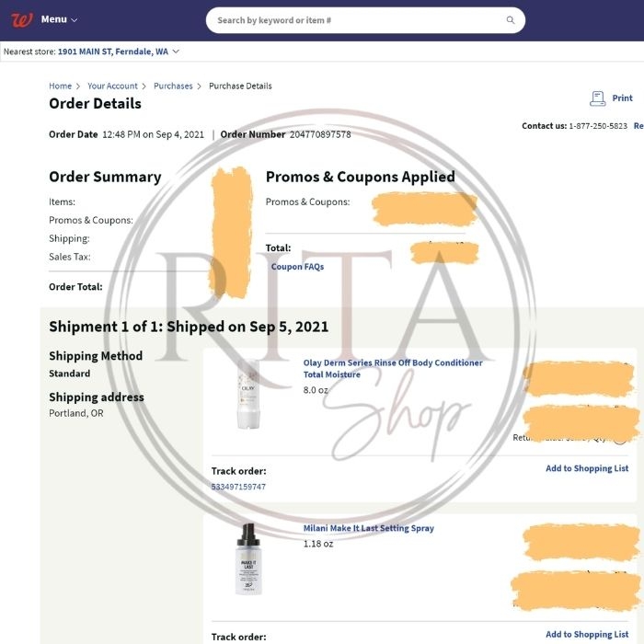
Task: Open Milani Make It Last Setting Spray link
Action: coord(368,528)
